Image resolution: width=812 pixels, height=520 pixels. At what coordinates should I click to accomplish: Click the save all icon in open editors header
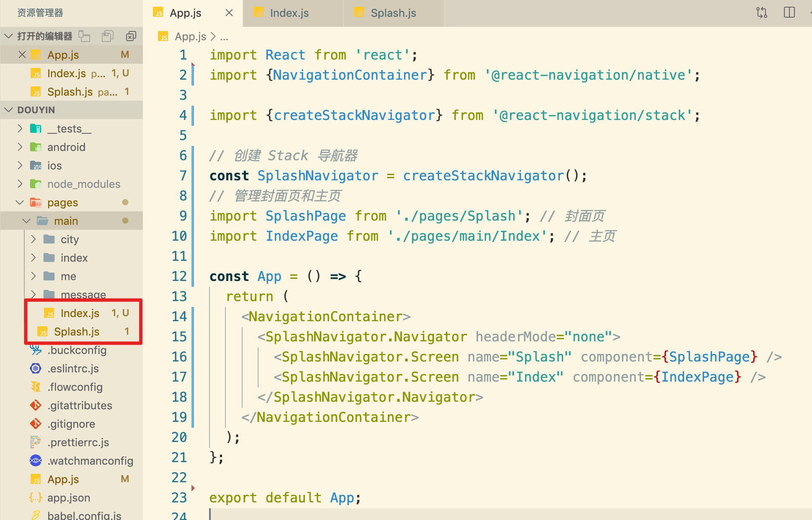108,36
